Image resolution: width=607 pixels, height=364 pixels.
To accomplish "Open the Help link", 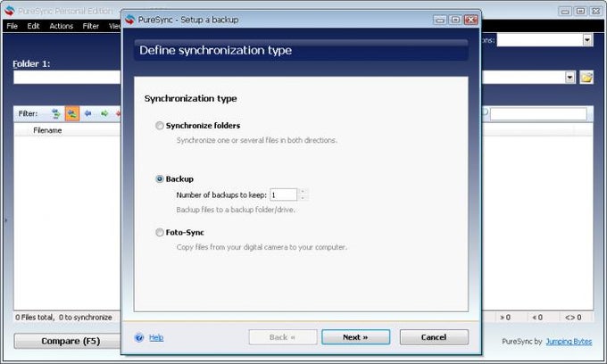I will (x=156, y=337).
